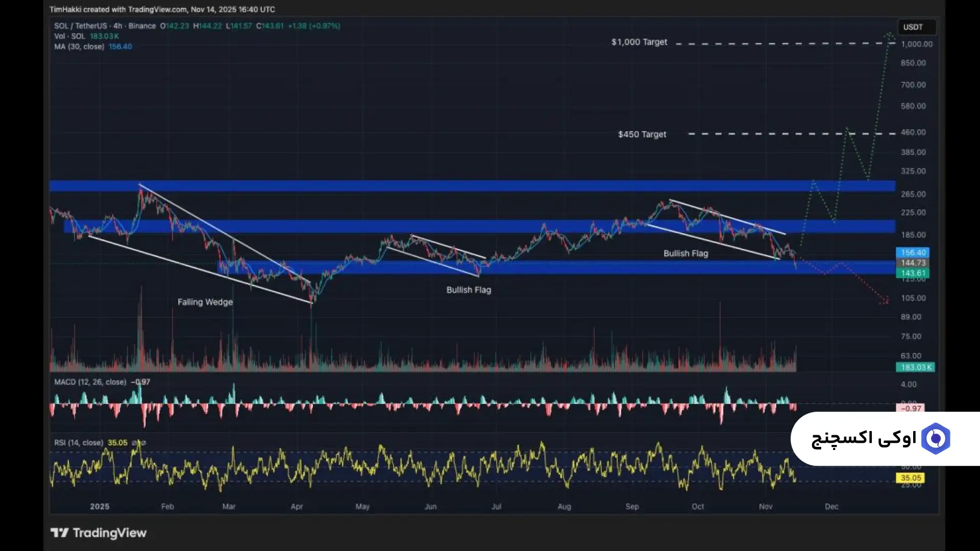980x551 pixels.
Task: Click the green 143.61 last price tag
Action: coord(913,273)
